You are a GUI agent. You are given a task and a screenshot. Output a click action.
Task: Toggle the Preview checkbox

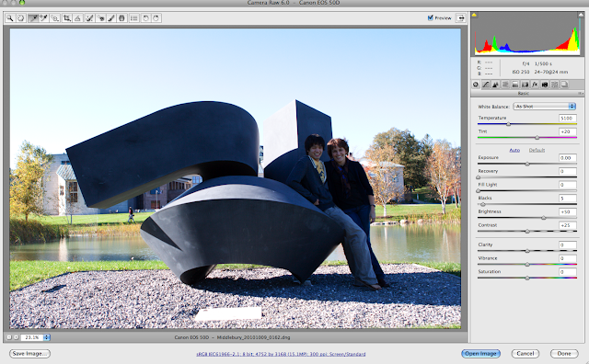click(431, 17)
